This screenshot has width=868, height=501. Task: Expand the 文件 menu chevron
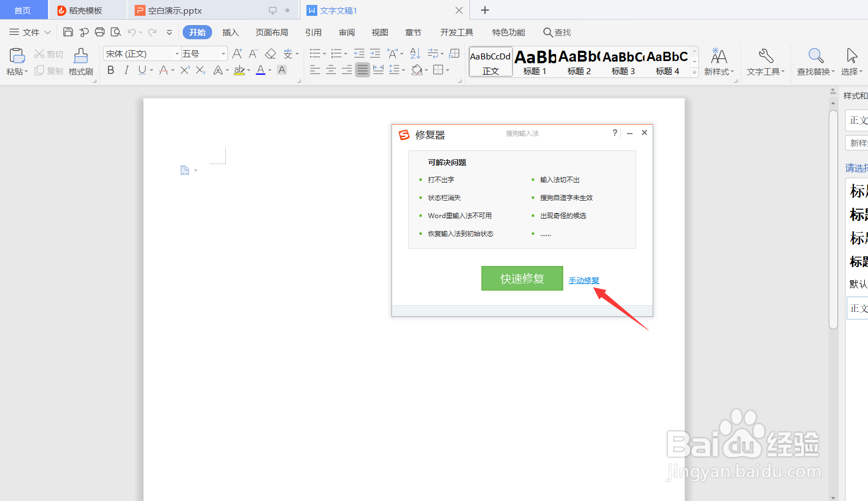coord(48,33)
